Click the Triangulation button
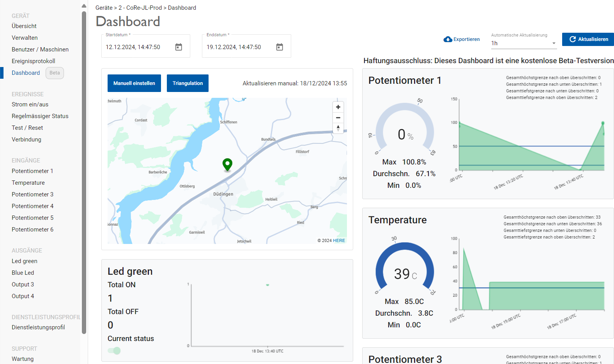 coord(188,83)
